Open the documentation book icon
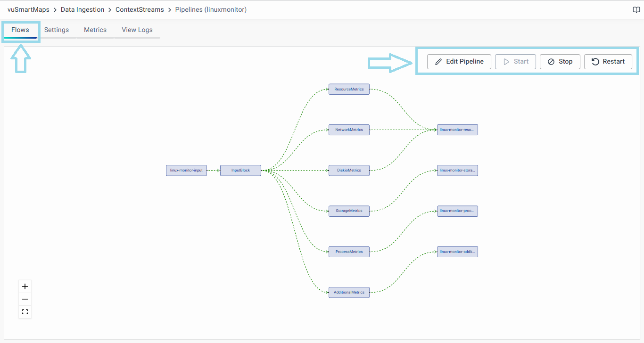Screen dimensions: 644x343 636,10
